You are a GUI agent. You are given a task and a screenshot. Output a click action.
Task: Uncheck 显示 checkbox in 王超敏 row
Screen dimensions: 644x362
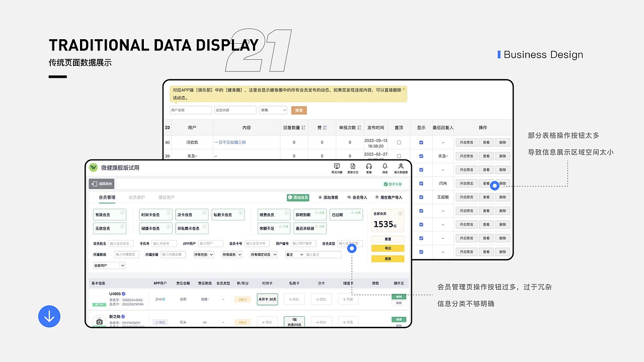point(421,197)
